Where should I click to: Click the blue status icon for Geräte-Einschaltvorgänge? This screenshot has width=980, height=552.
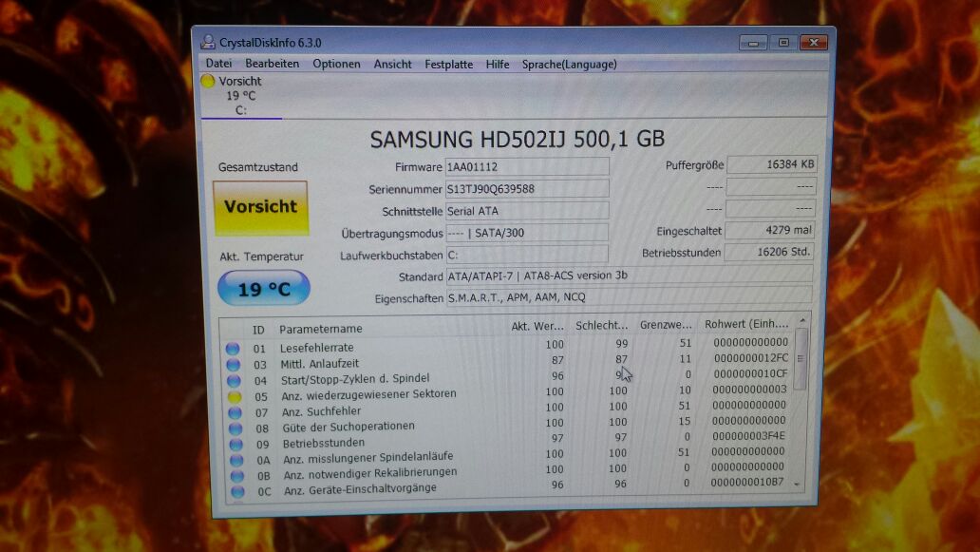pyautogui.click(x=238, y=492)
